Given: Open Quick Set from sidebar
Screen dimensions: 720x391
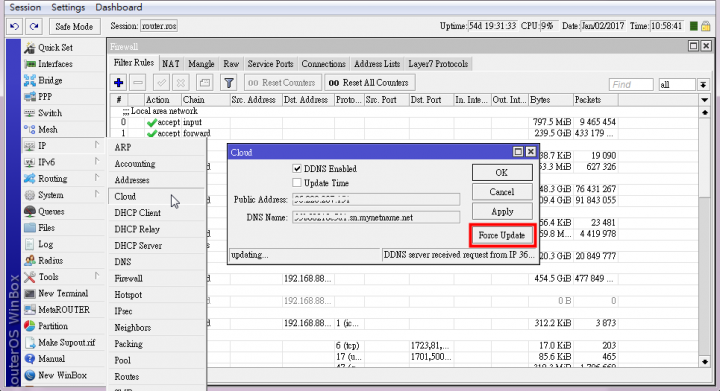Looking at the screenshot, I should point(56,48).
